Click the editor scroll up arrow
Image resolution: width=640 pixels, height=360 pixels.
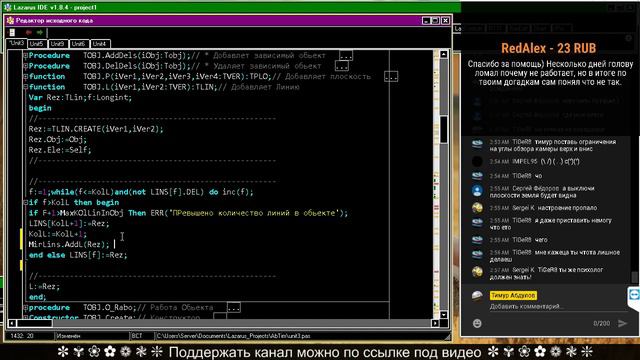click(x=444, y=54)
